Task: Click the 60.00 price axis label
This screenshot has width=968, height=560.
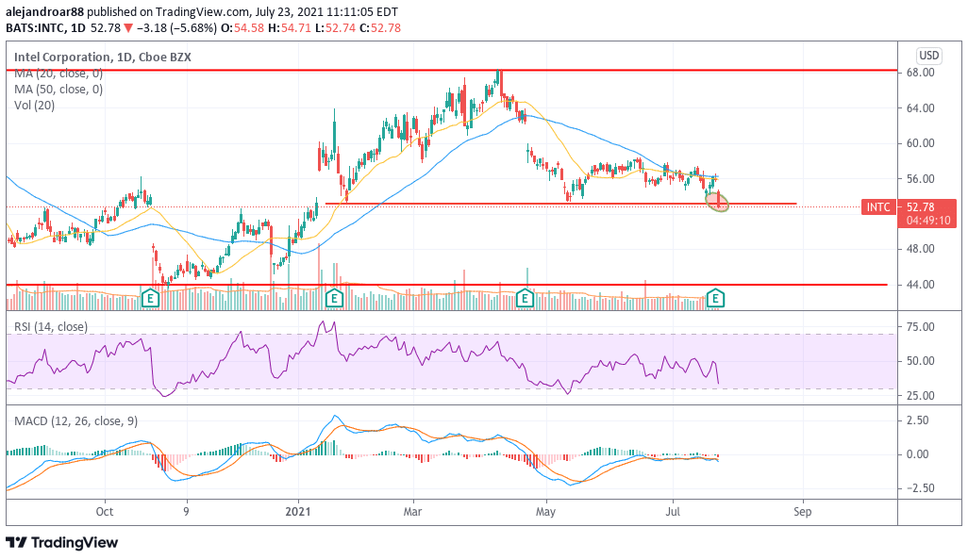Action: [x=920, y=143]
